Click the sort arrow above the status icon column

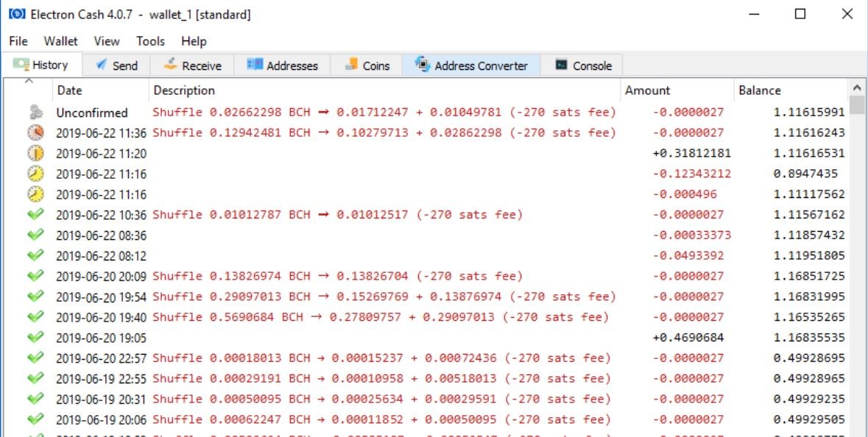point(29,82)
